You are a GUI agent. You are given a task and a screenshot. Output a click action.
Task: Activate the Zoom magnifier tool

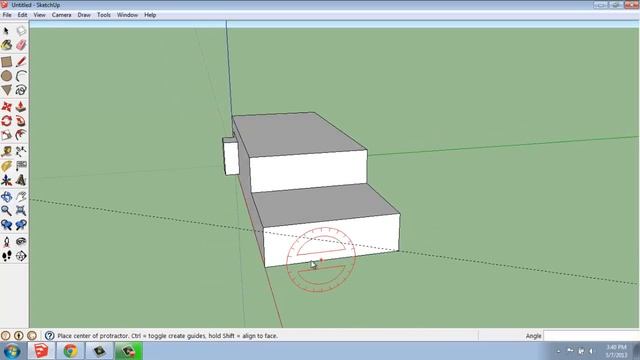coord(7,211)
